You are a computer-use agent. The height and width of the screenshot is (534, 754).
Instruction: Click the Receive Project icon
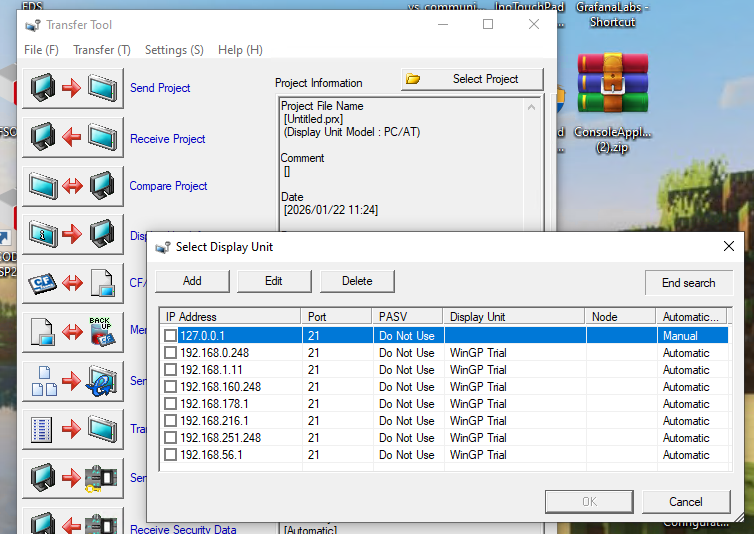point(74,137)
